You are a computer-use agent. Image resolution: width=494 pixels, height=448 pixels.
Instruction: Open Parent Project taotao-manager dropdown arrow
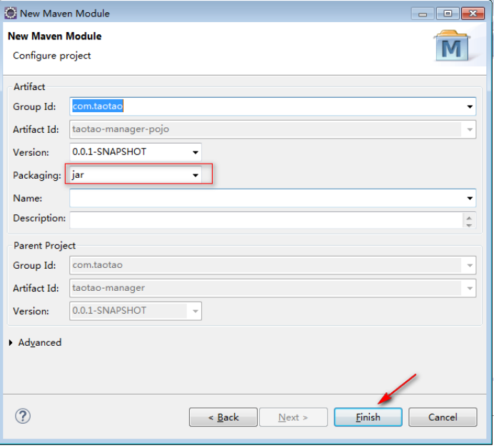tap(470, 288)
